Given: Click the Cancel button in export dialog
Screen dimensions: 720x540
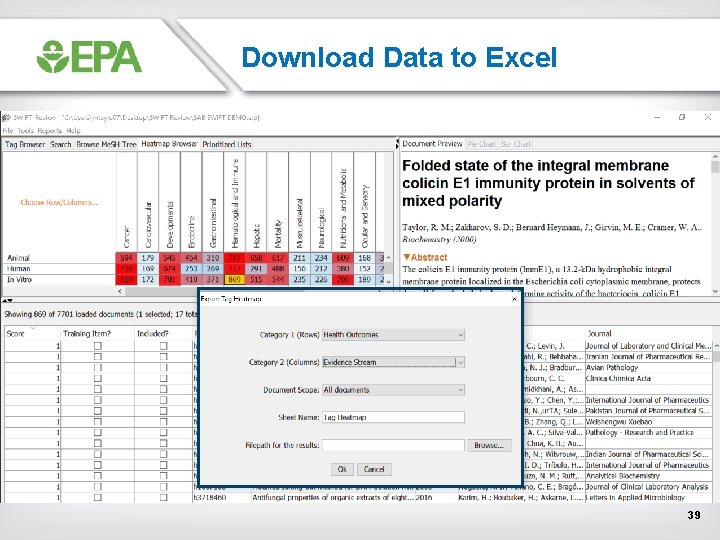Looking at the screenshot, I should (x=374, y=469).
